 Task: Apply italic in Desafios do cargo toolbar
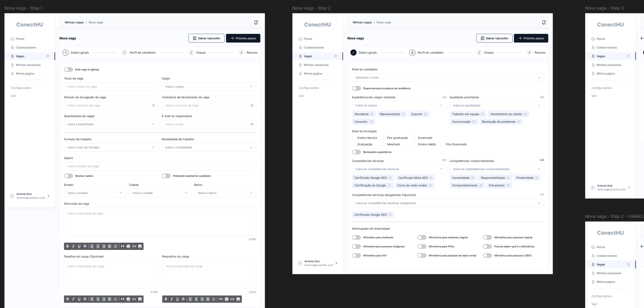[x=73, y=299]
